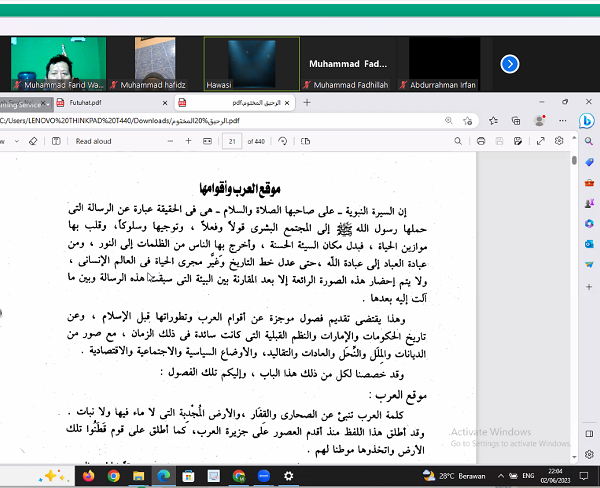The image size is (600, 488).
Task: Open the sidebar Shopping tag icon
Action: pyautogui.click(x=589, y=162)
